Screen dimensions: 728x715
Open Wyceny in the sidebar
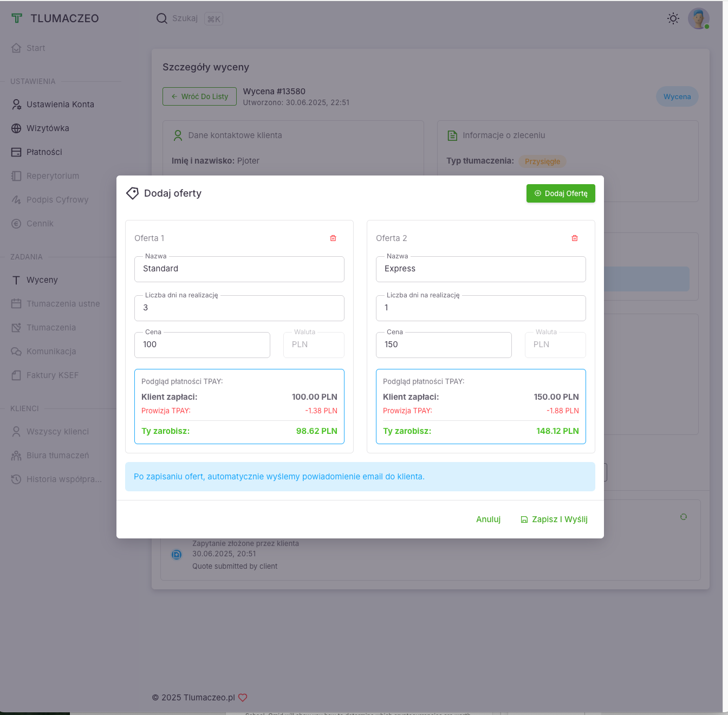42,280
